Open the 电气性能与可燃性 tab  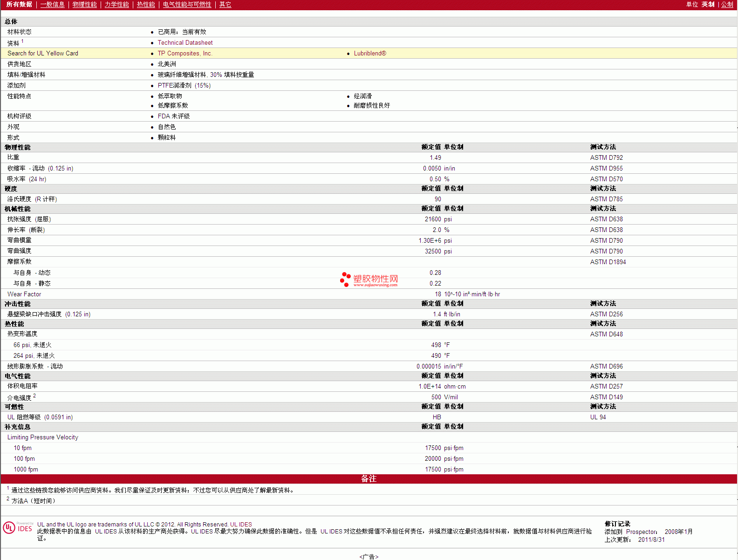tap(187, 5)
